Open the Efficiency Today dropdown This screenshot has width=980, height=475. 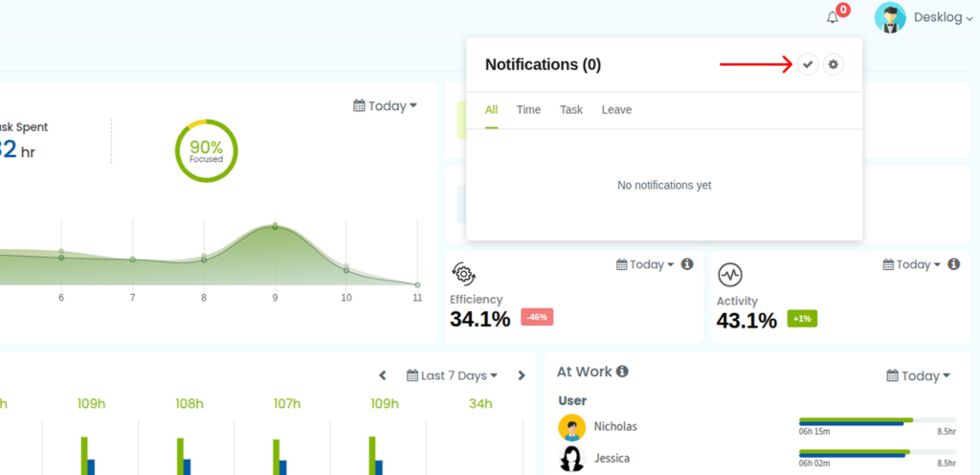645,265
